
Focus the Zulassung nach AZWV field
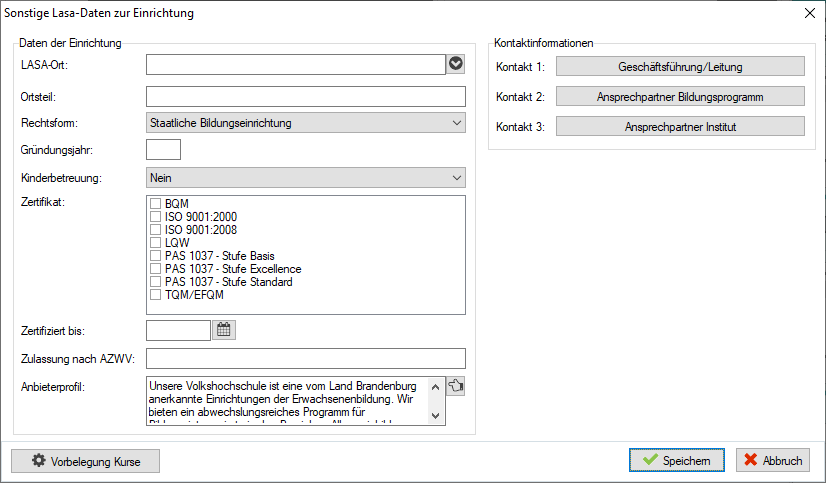click(x=306, y=358)
